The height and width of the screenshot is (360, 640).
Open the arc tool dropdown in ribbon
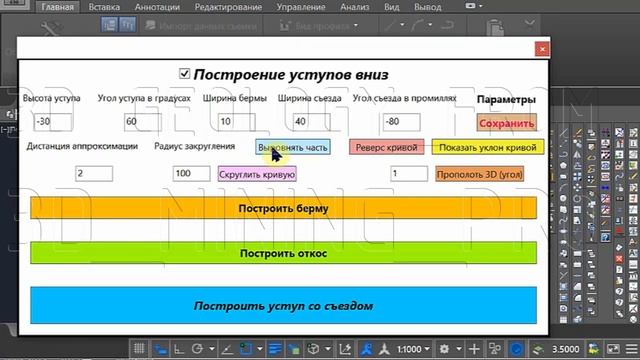(430, 25)
